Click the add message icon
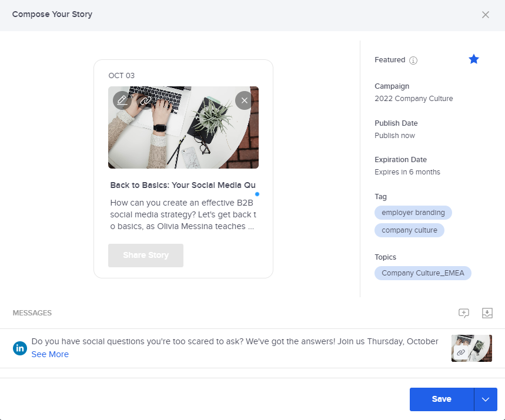The image size is (505, 420). point(464,313)
